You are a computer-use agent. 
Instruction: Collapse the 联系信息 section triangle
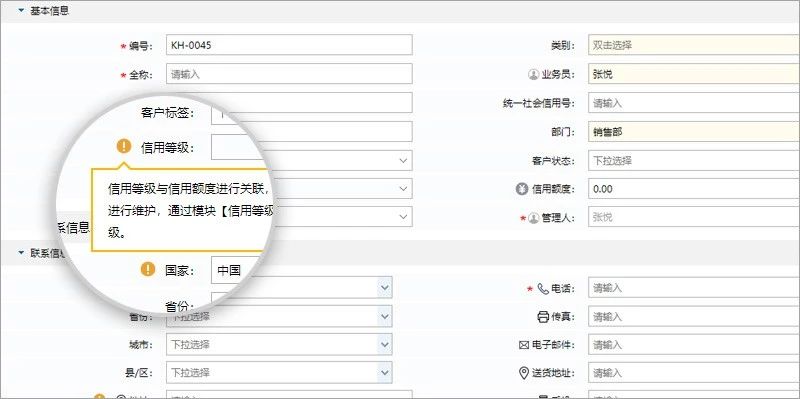point(21,253)
